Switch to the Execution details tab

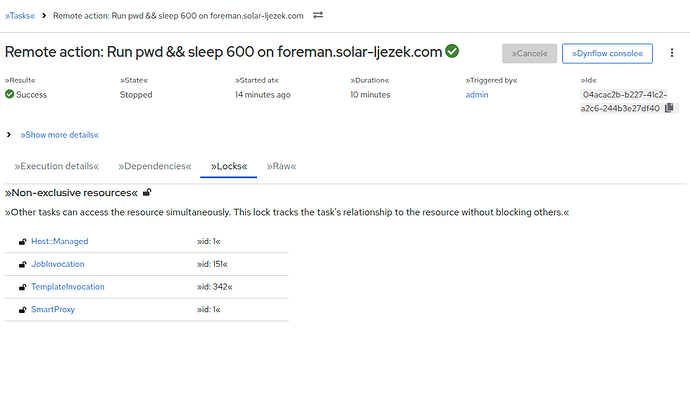[x=57, y=166]
